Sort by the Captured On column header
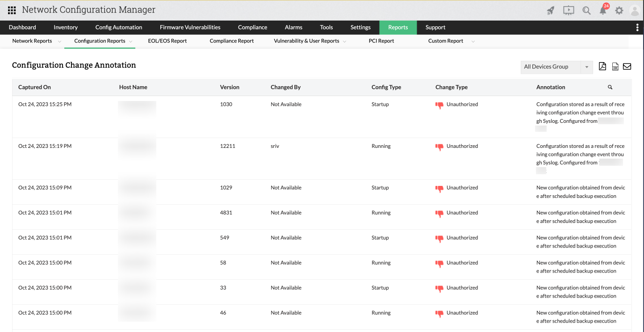Screen dimensions: 644x332 point(34,88)
